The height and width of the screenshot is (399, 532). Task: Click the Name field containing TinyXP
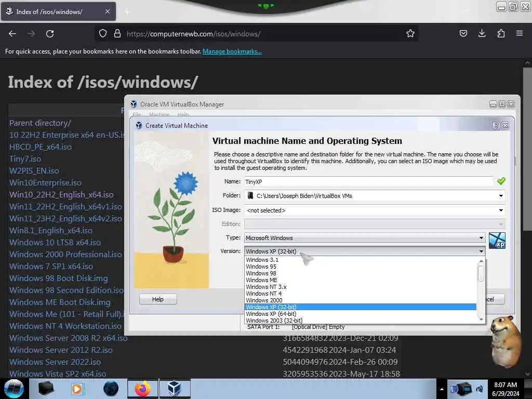369,181
